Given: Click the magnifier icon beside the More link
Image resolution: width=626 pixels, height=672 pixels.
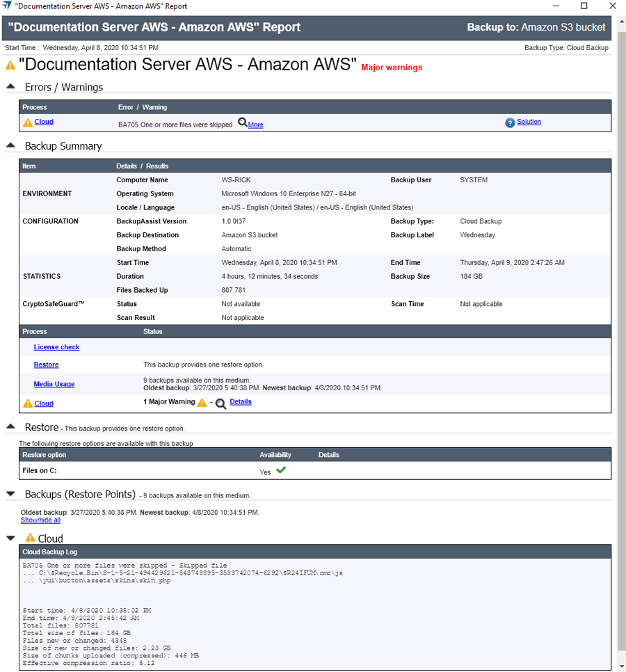Looking at the screenshot, I should point(243,122).
